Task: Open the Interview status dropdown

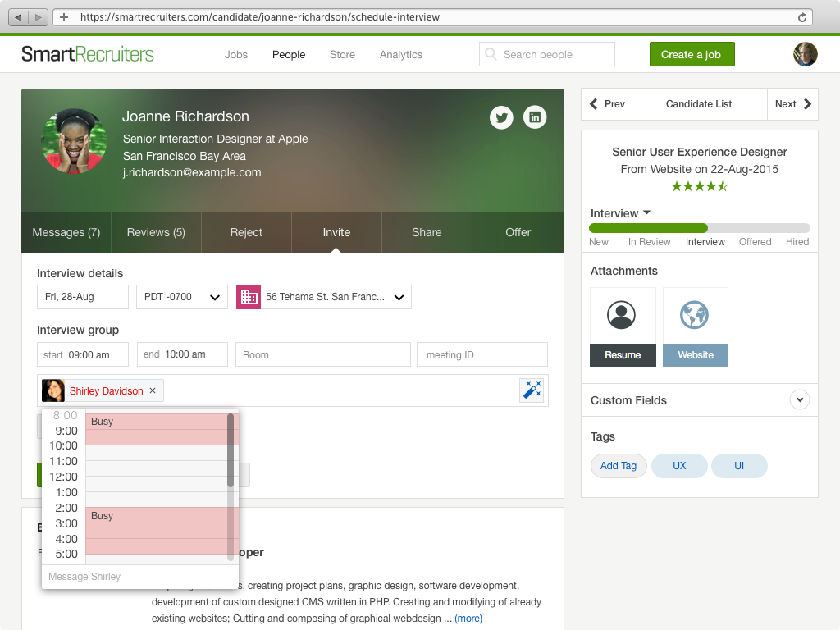Action: pyautogui.click(x=620, y=213)
